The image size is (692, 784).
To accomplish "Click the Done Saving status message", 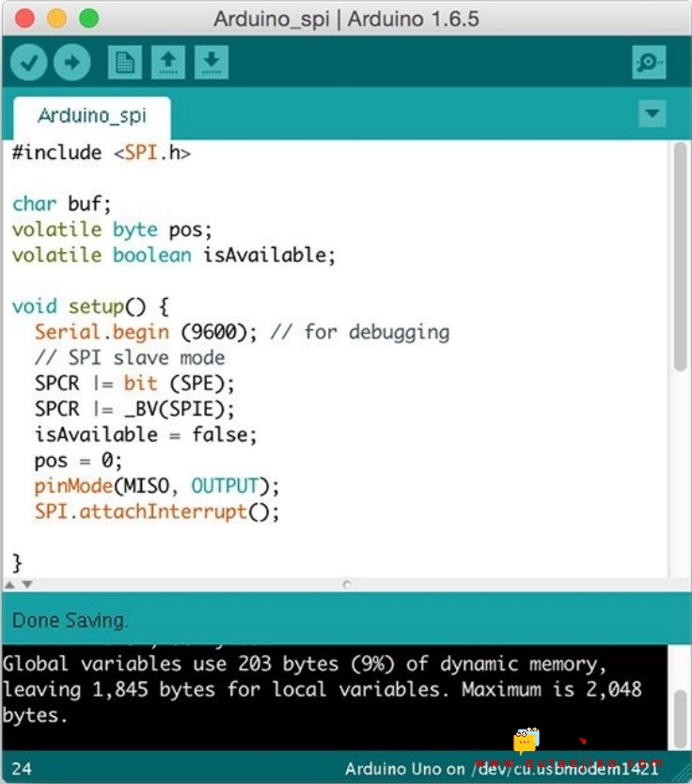I will [x=69, y=620].
